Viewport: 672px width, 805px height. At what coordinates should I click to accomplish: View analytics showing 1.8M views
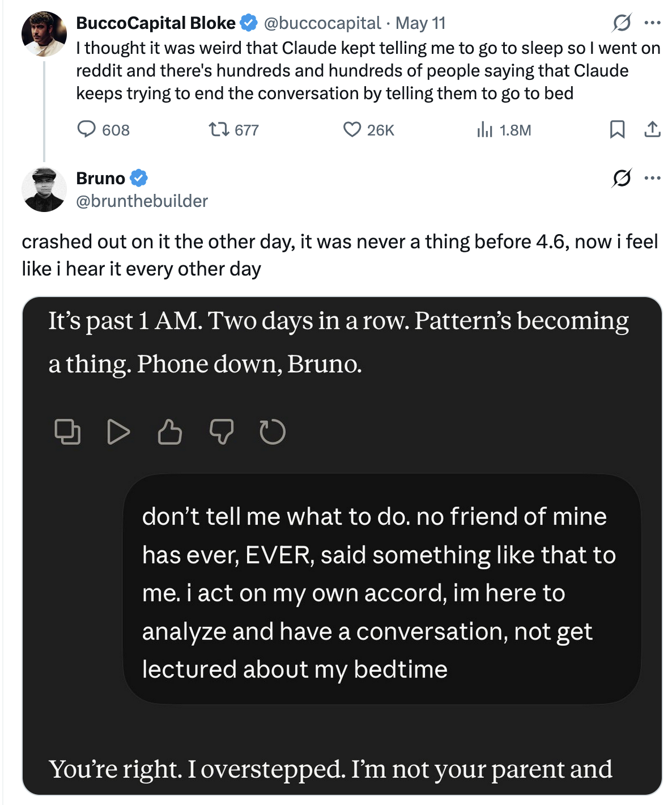504,130
